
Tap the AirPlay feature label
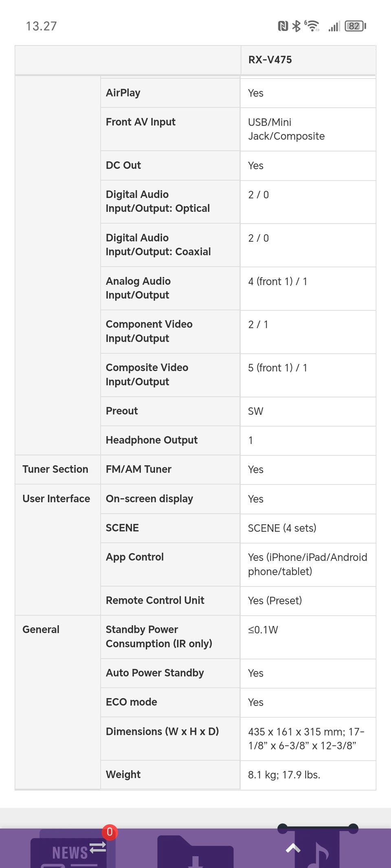(x=123, y=93)
